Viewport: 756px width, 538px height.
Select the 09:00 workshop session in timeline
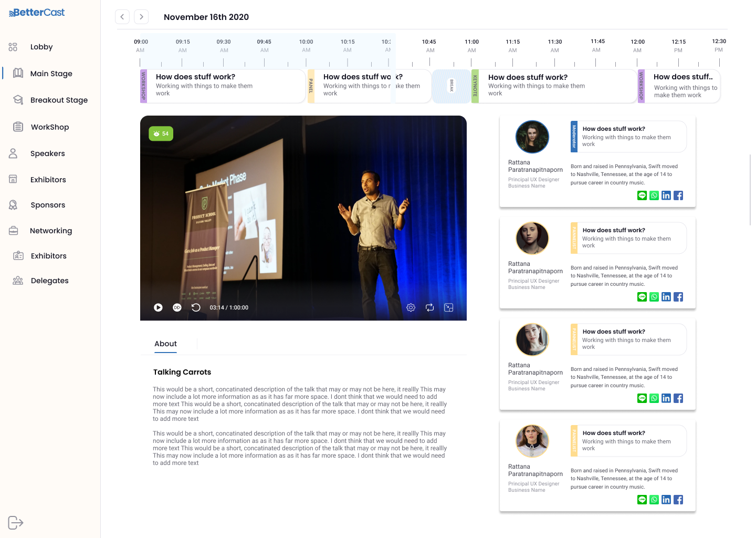tap(223, 86)
